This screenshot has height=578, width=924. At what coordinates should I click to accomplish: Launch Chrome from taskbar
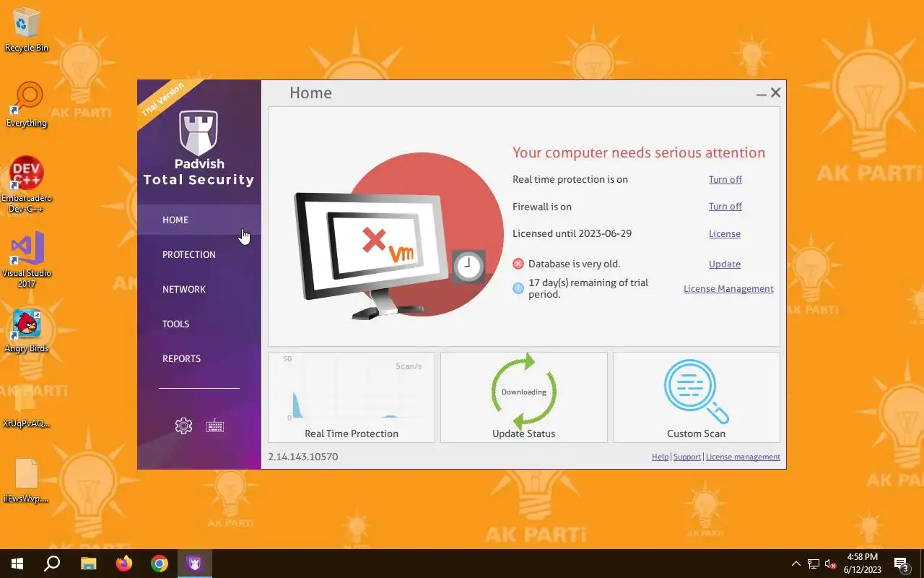click(160, 564)
